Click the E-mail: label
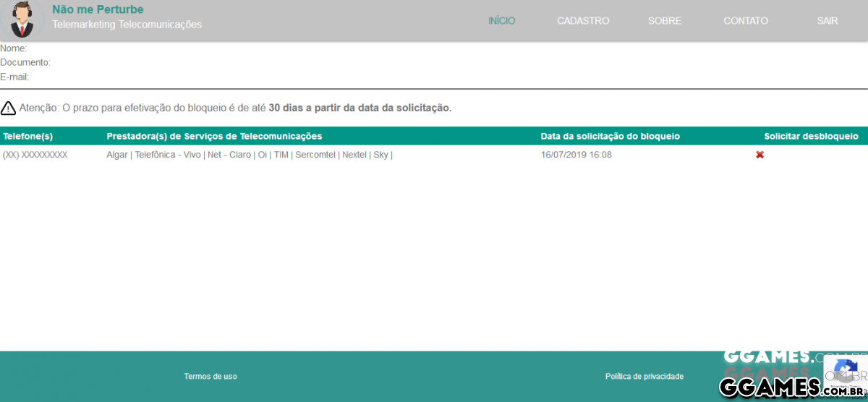868x402 pixels. 14,77
